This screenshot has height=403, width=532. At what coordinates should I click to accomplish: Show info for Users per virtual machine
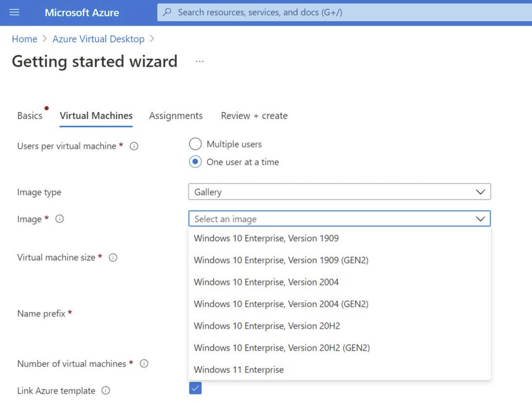coord(134,146)
